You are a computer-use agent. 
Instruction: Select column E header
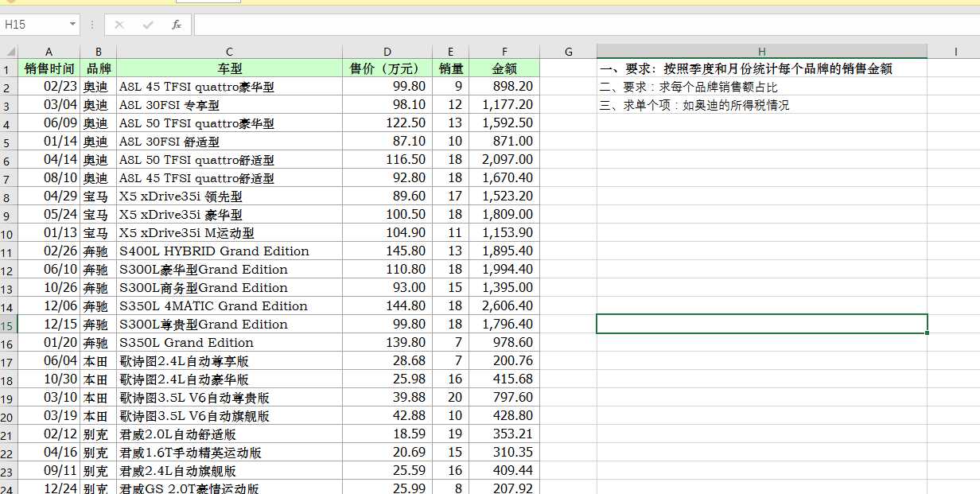(x=450, y=52)
